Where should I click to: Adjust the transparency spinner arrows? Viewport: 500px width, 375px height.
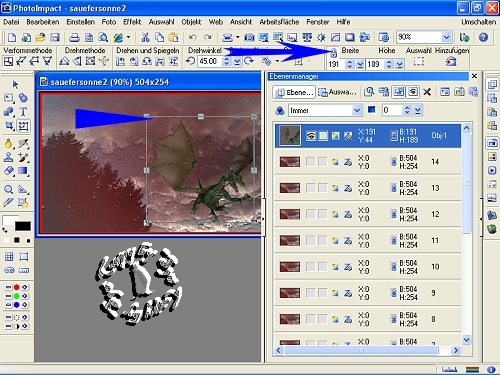point(407,110)
